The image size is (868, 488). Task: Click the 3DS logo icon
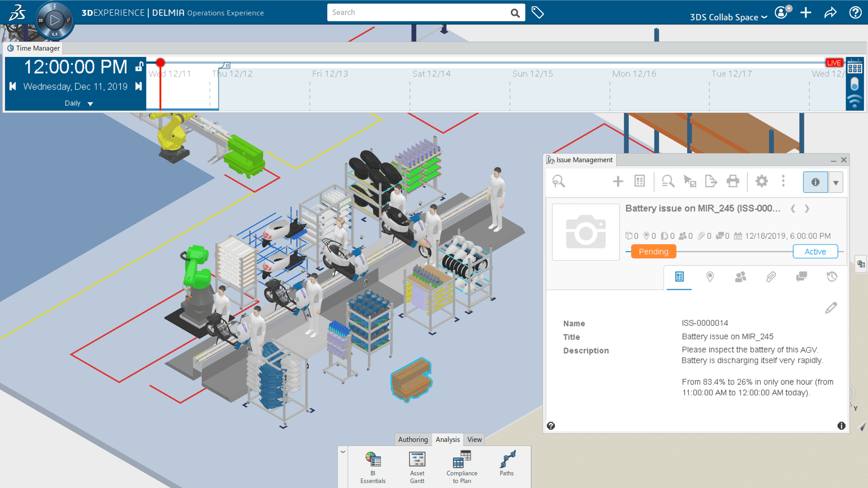click(17, 13)
